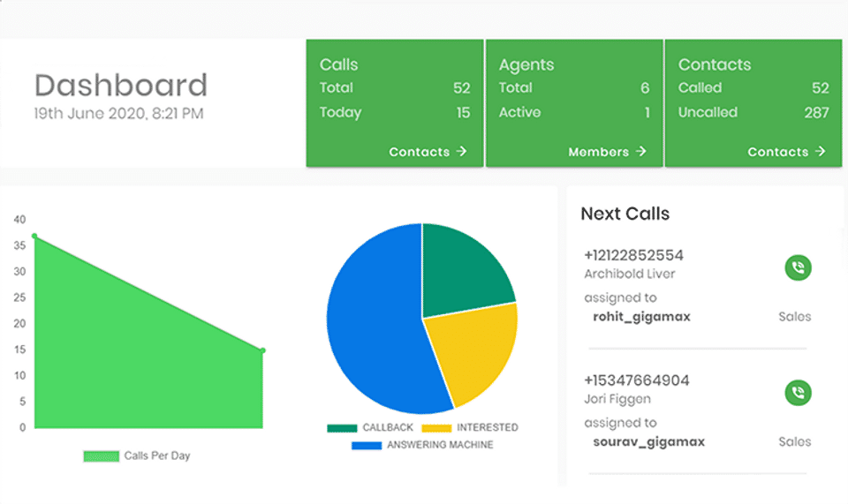Click the first data point on the calls chart
Viewport: 848px width, 504px height.
[x=34, y=236]
